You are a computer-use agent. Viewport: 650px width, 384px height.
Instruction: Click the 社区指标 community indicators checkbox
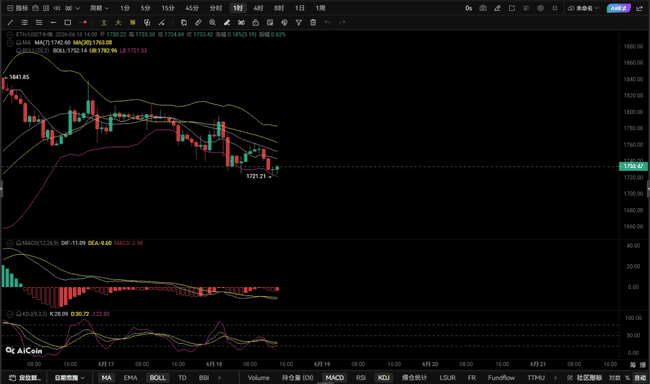pyautogui.click(x=570, y=377)
